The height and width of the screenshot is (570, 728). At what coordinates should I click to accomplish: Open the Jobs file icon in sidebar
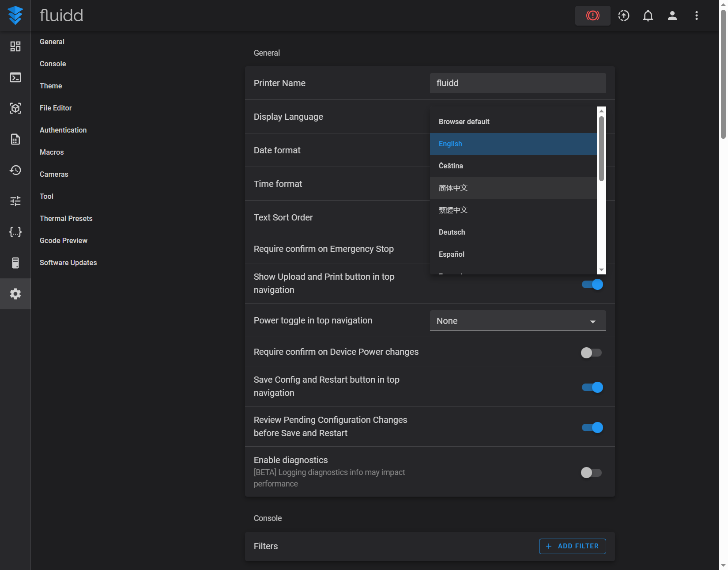pyautogui.click(x=15, y=139)
